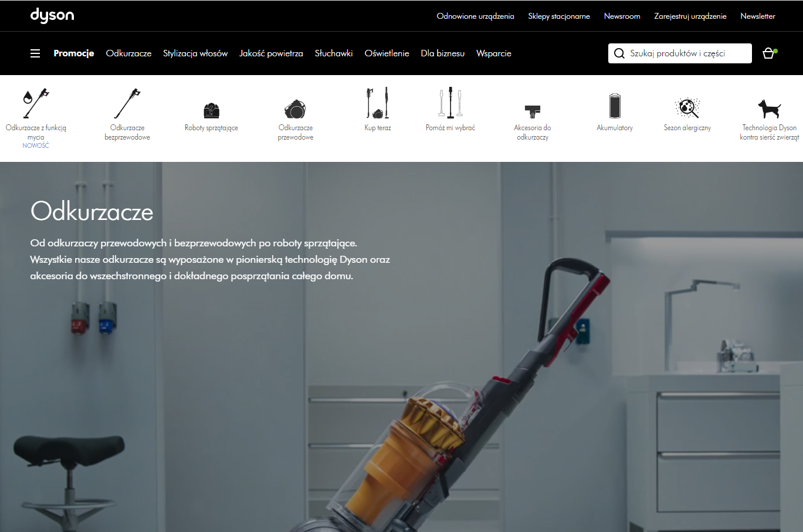
Task: Select the robot vacuum icon
Action: coord(211,110)
